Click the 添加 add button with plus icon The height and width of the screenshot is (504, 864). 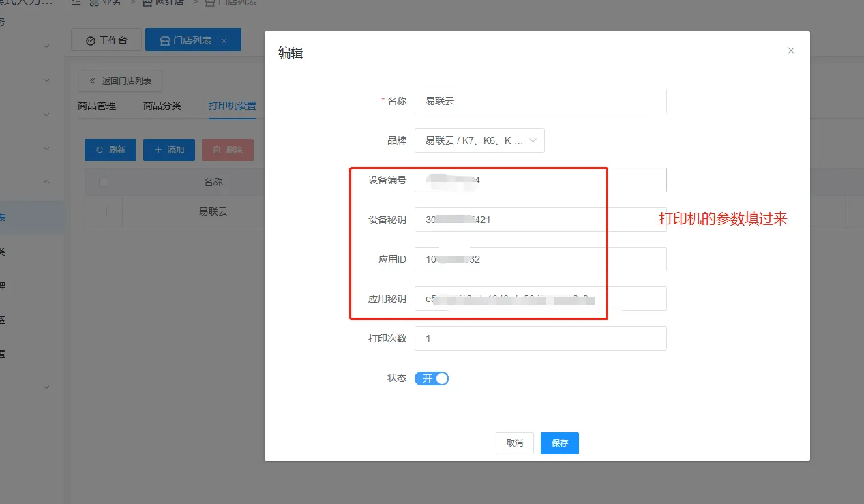point(169,150)
